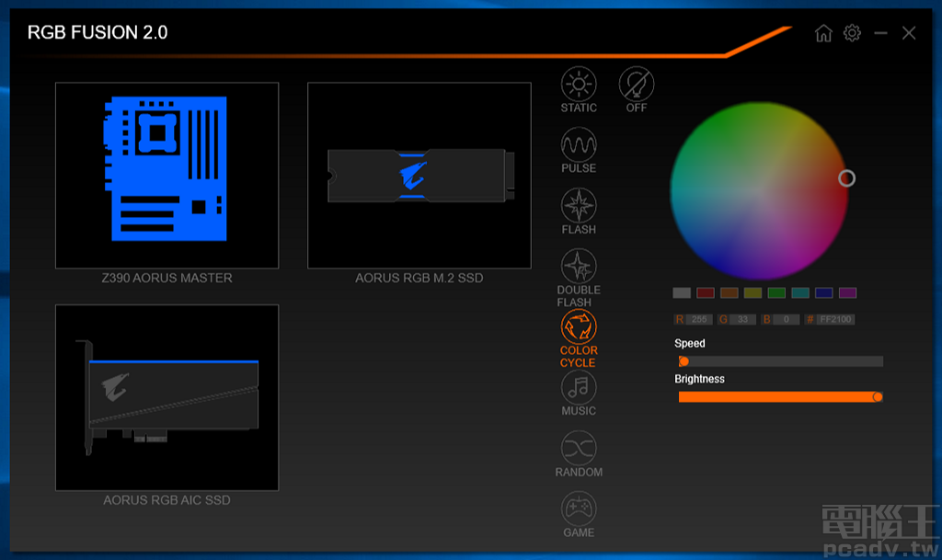Select the AORUS RGB M.2 SSD device
942x560 pixels.
click(419, 176)
